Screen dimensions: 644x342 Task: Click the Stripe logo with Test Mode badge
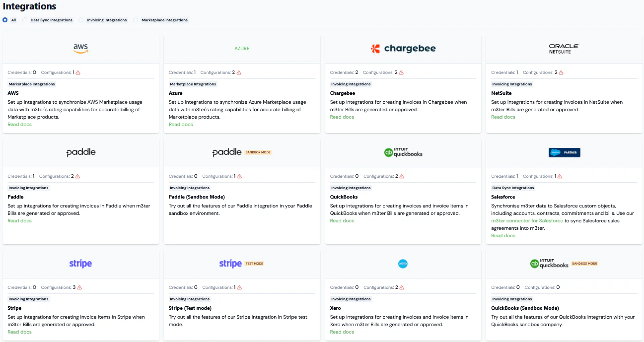tap(230, 264)
